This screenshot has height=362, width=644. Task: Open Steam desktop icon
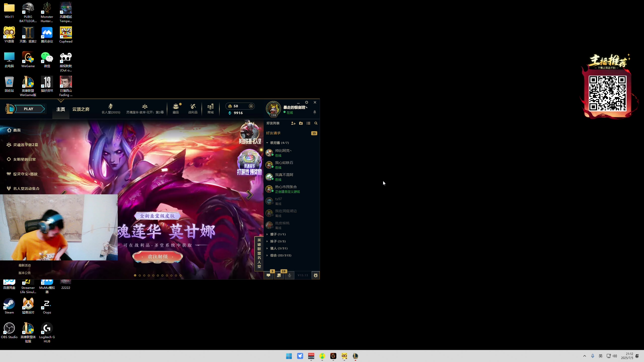[x=9, y=306]
